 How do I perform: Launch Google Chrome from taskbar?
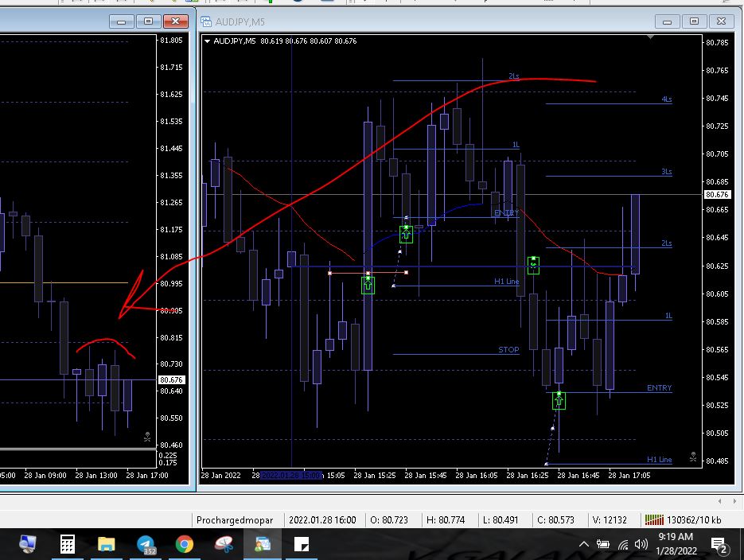click(x=185, y=545)
